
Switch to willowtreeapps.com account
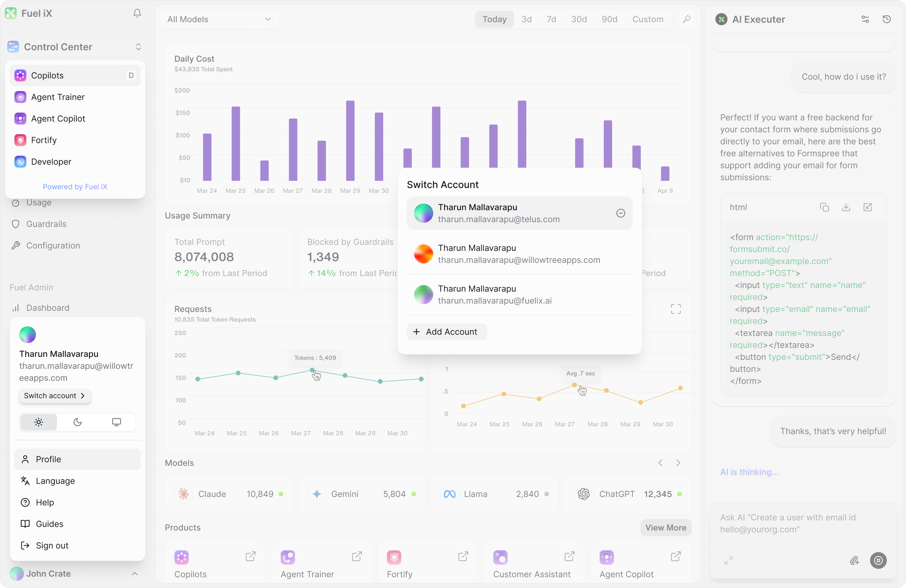pos(520,254)
